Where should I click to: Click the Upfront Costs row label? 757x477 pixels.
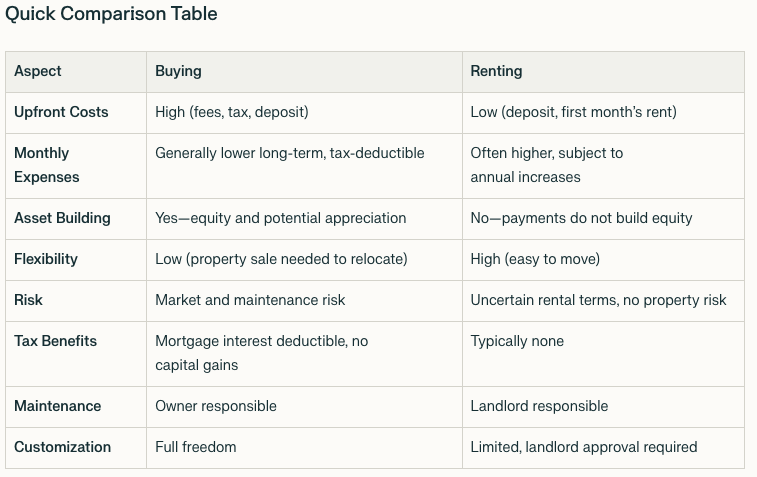tap(61, 112)
